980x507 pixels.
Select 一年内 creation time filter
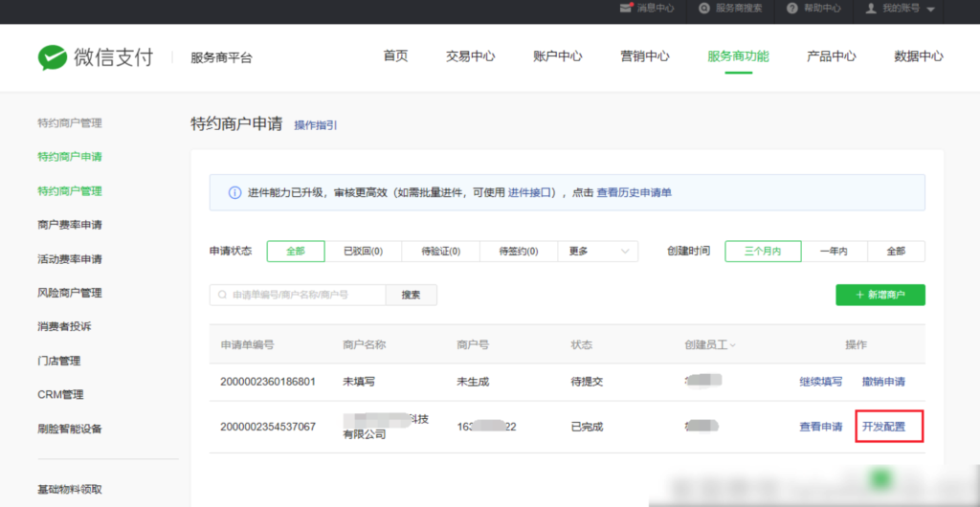coord(834,252)
